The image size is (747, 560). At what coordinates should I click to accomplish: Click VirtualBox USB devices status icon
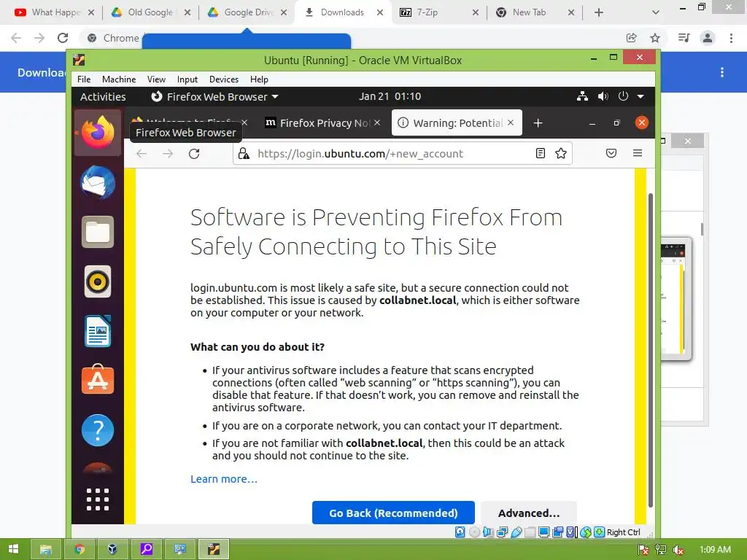[x=516, y=532]
